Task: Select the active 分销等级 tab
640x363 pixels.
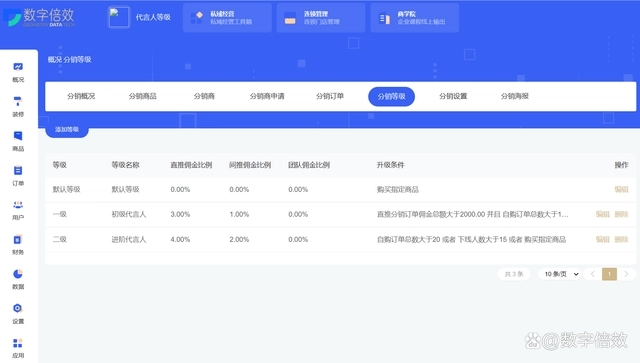Action: [391, 96]
